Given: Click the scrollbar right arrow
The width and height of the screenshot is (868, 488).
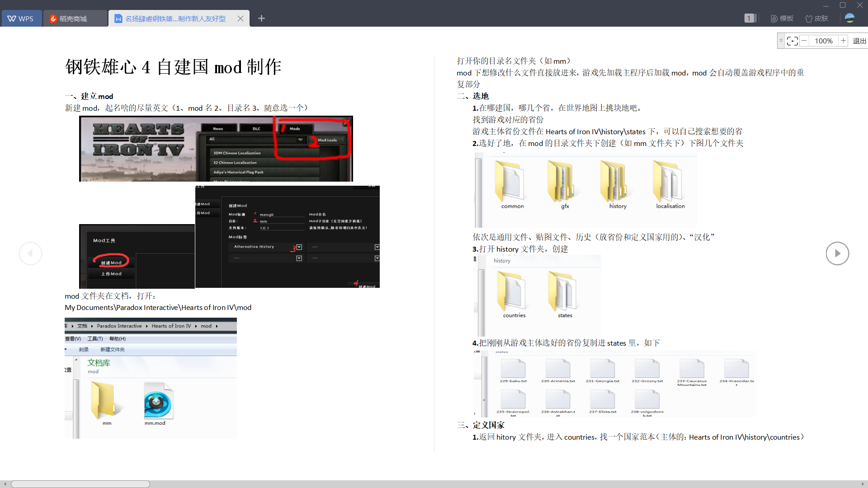Looking at the screenshot, I should point(863,484).
